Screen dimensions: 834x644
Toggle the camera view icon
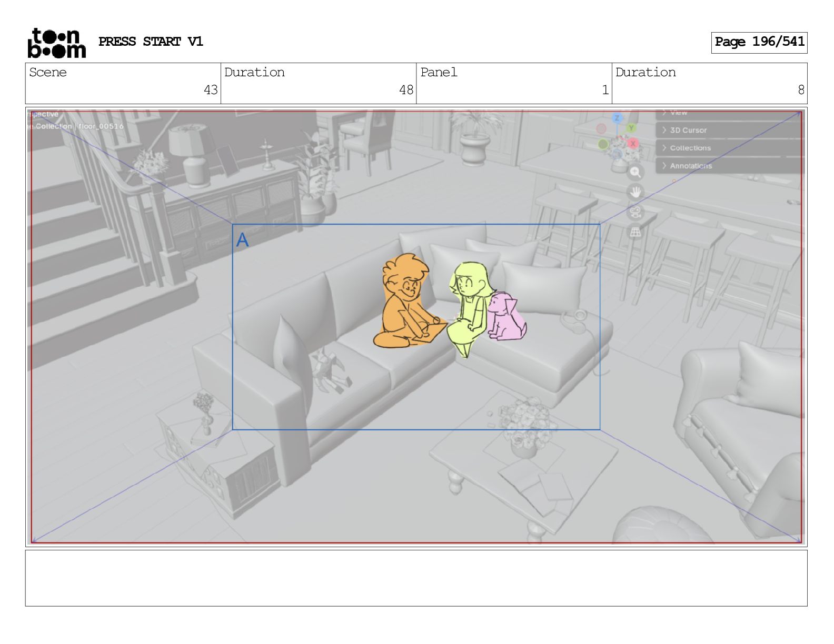point(636,212)
